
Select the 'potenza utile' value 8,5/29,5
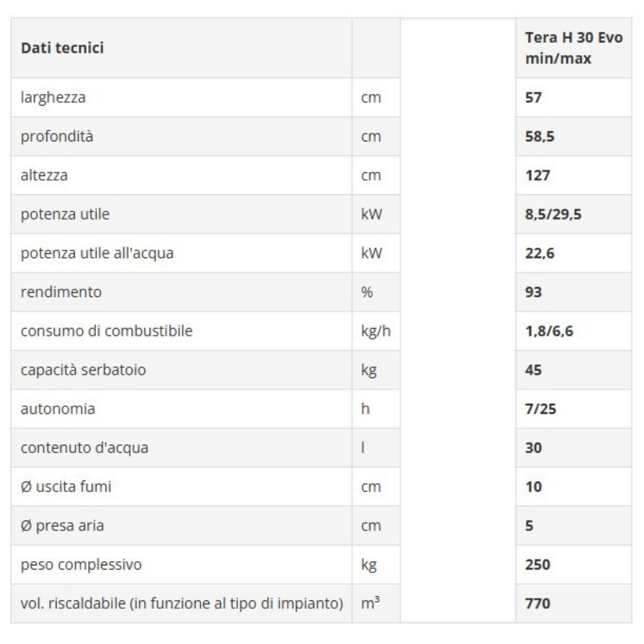point(553,215)
